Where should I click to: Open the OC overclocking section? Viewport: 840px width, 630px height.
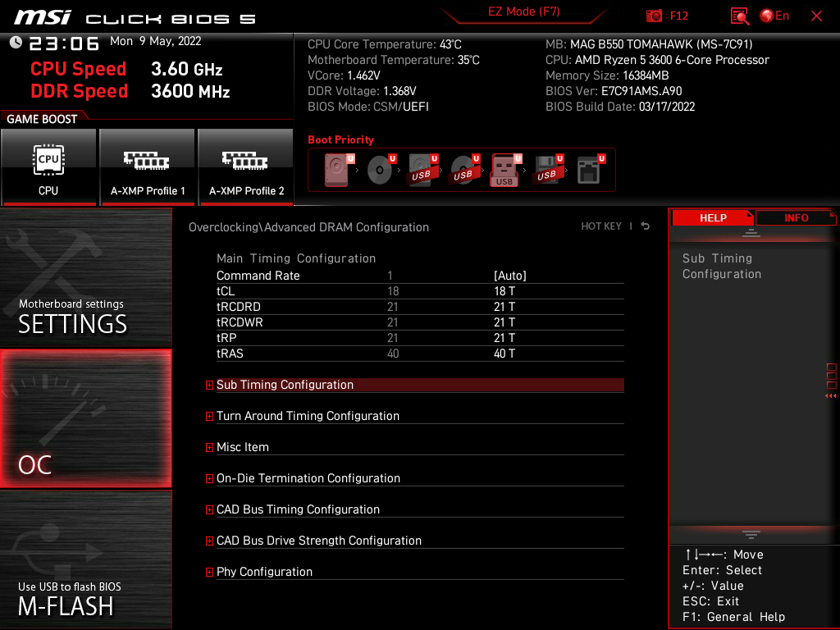[x=85, y=419]
